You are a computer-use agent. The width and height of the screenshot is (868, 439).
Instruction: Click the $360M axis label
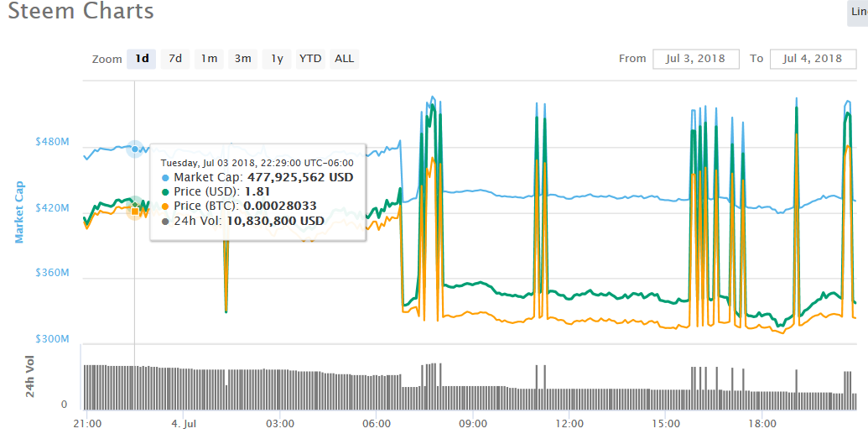coord(53,273)
